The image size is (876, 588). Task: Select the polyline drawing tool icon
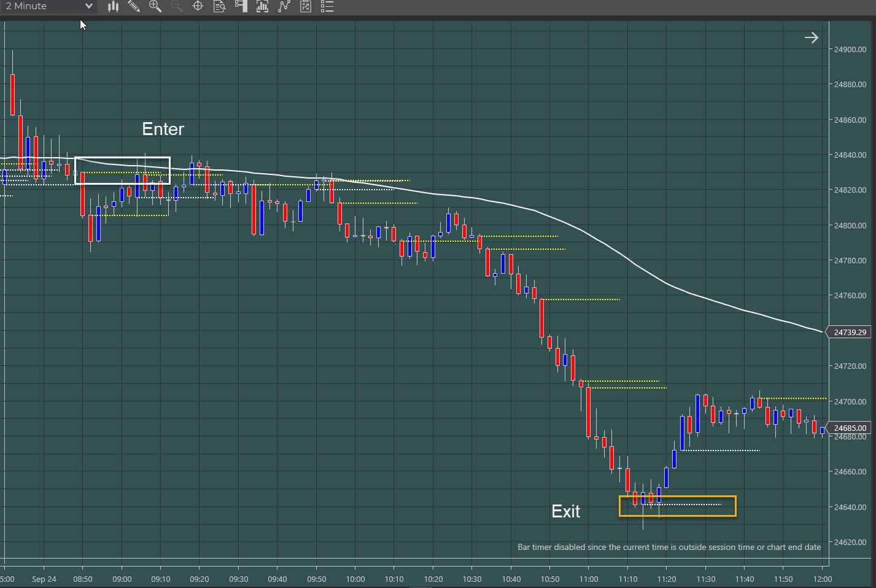tap(284, 7)
